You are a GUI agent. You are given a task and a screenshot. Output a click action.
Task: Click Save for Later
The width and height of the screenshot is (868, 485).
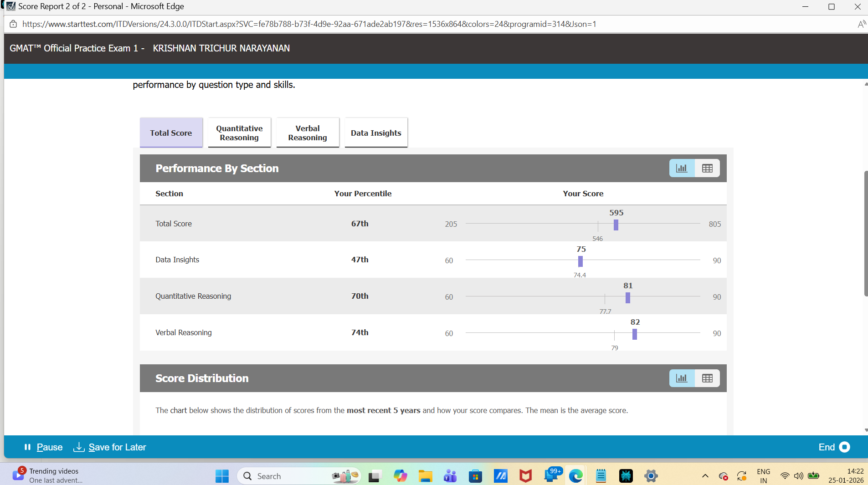[110, 447]
